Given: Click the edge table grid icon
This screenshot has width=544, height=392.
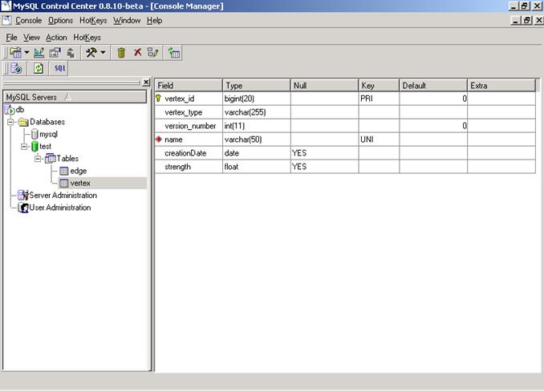Looking at the screenshot, I should pos(64,171).
